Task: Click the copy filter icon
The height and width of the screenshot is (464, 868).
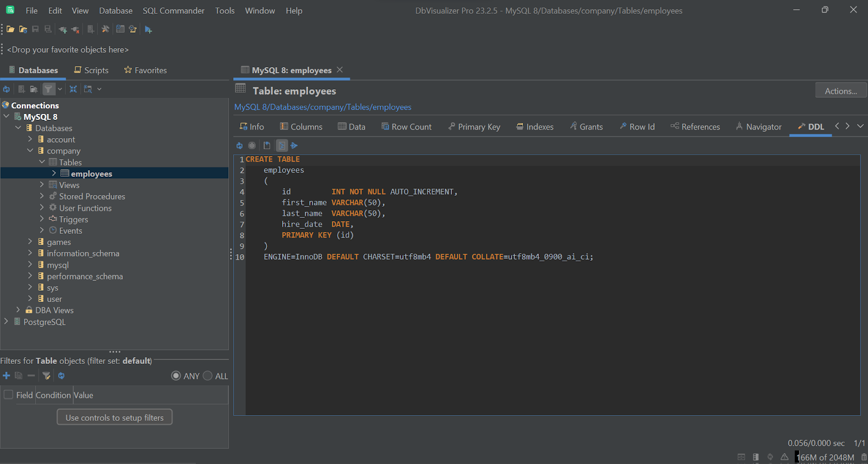Action: click(18, 376)
